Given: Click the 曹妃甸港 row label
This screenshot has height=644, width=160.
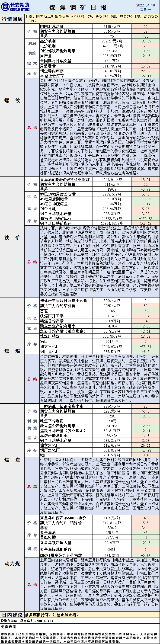Looking at the screenshot, I should coord(48,537).
